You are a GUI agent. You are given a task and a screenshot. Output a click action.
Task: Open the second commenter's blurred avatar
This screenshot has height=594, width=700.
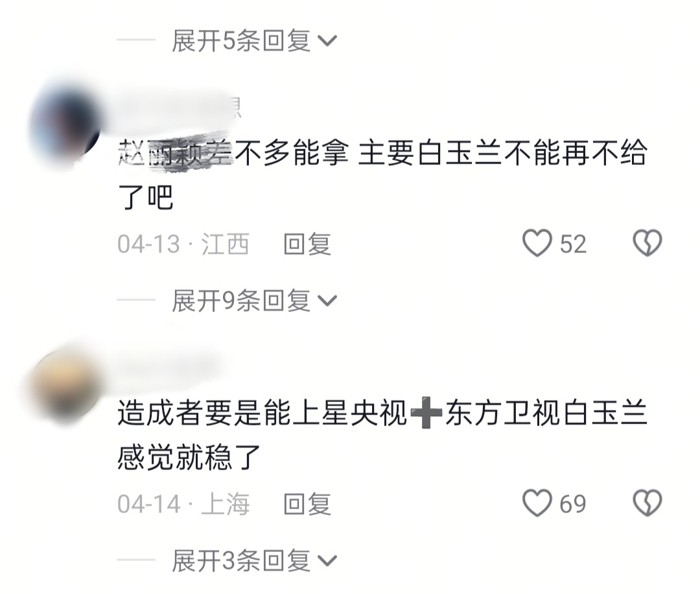click(65, 386)
